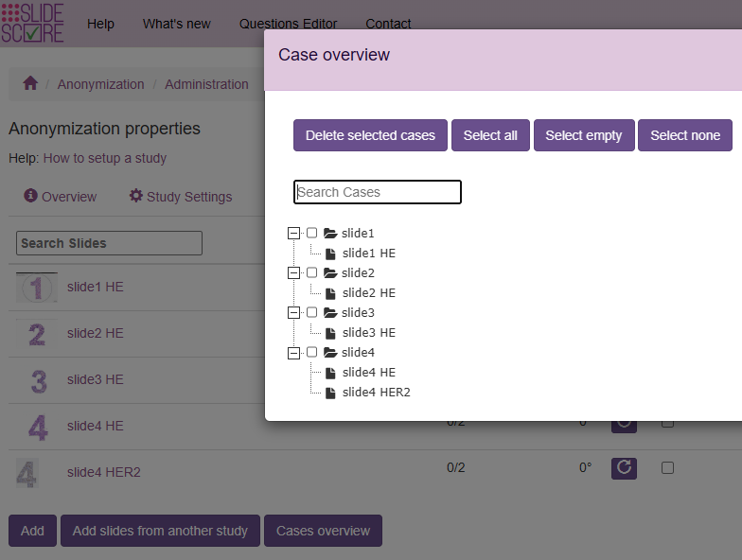Click the Slide Score logo
The height and width of the screenshot is (560, 742).
[33, 23]
